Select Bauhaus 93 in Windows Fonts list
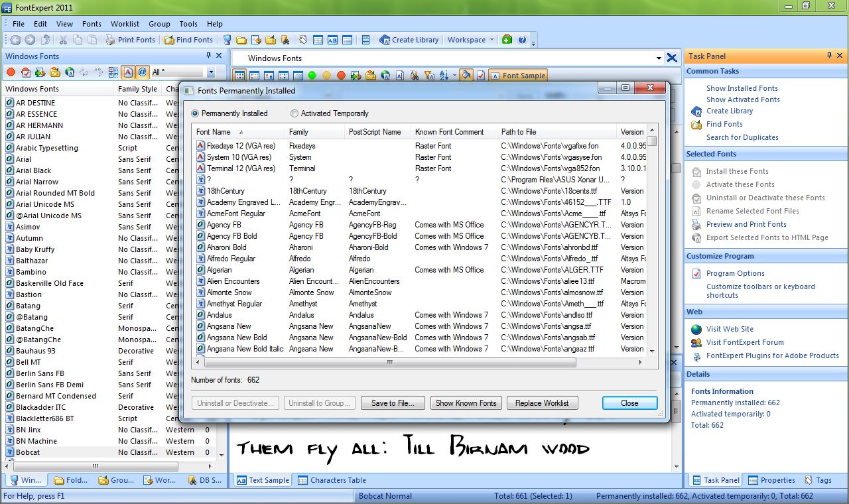This screenshot has height=504, width=849. [x=109, y=351]
